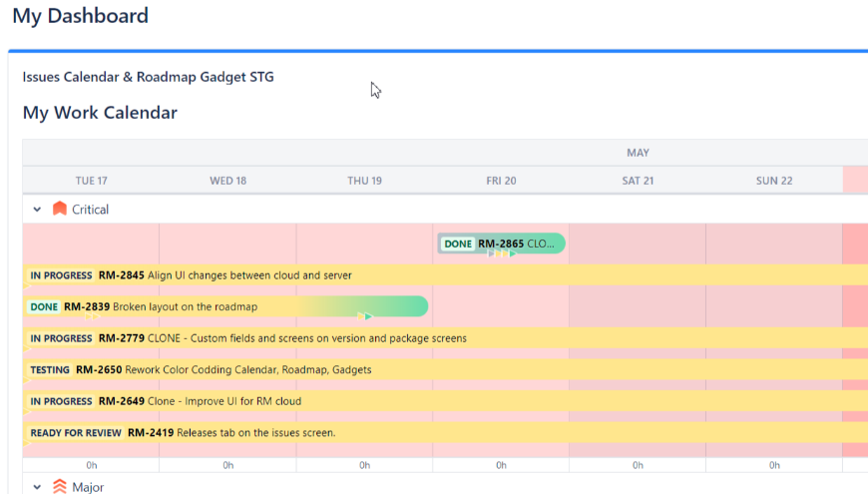
Task: Open RM-2779 CLONE custom fields issue
Action: [307, 338]
